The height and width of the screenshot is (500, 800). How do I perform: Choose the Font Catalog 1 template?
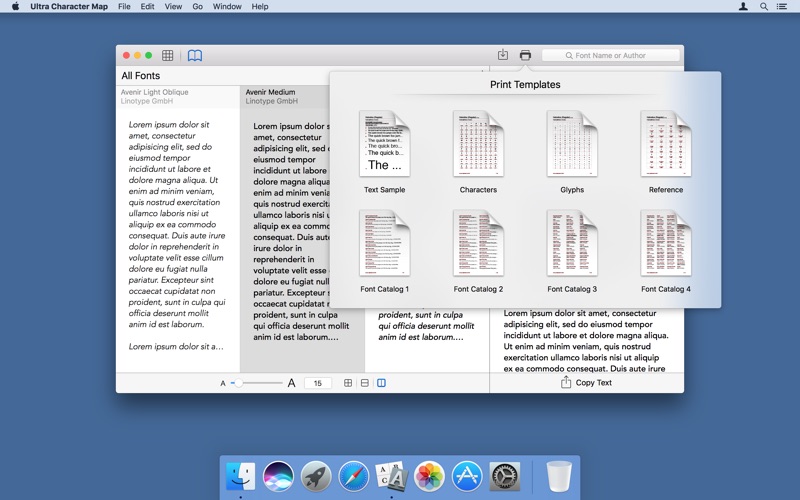pos(384,251)
